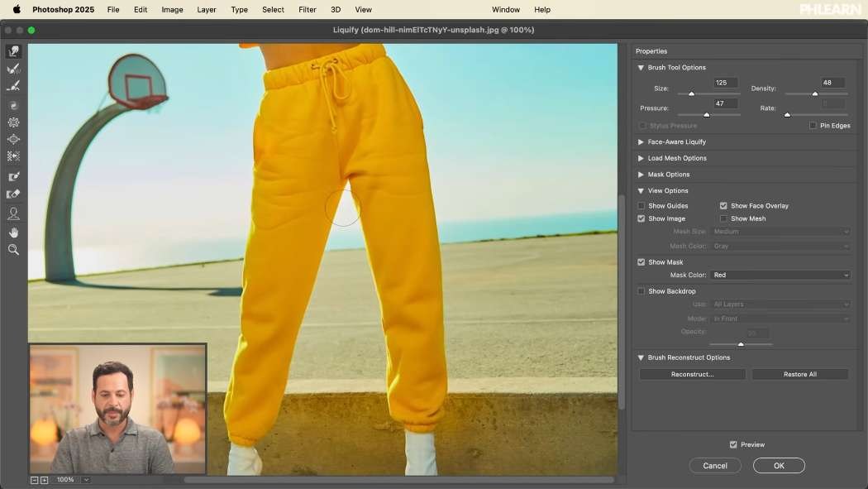Select the Reconstruct tool
This screenshot has width=868, height=489.
tap(13, 69)
